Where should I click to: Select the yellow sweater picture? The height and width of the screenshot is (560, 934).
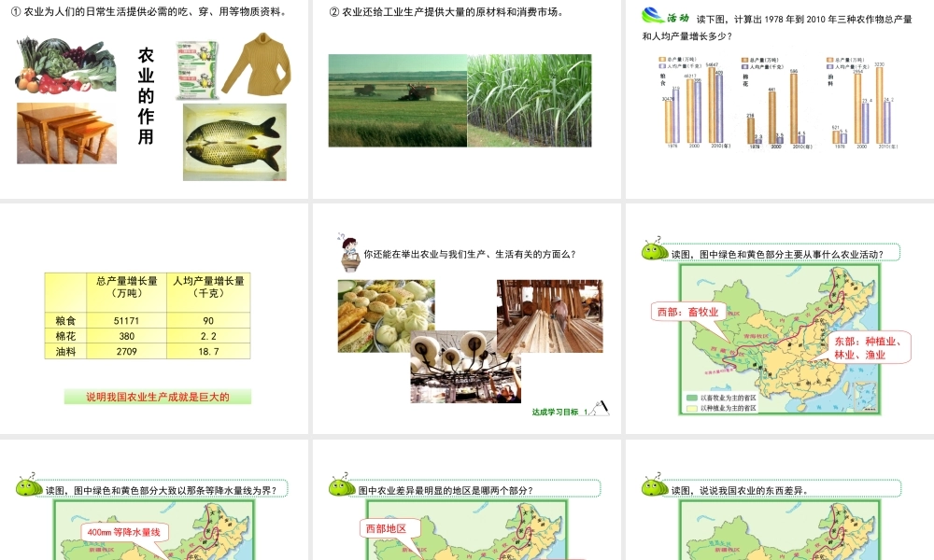(x=257, y=63)
